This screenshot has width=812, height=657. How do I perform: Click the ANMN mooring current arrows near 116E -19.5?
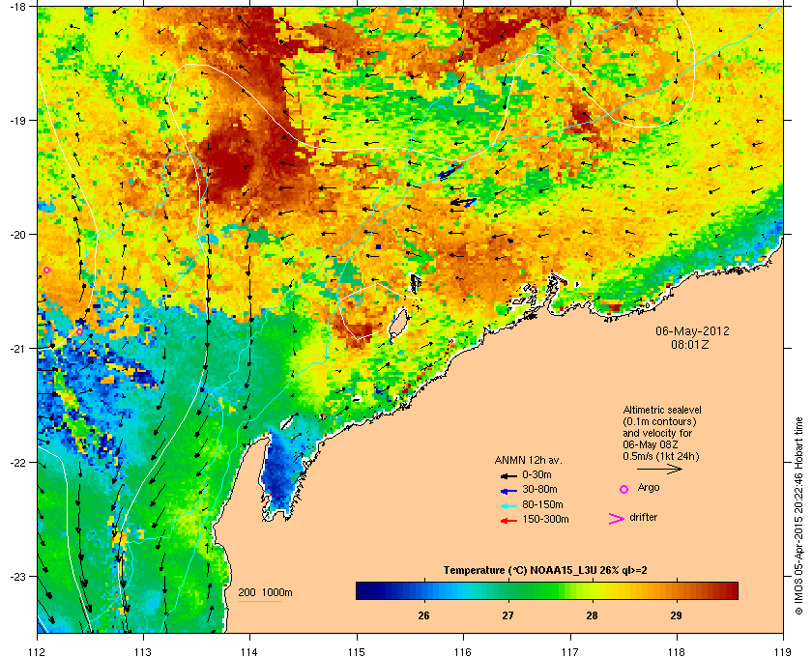pyautogui.click(x=449, y=171)
